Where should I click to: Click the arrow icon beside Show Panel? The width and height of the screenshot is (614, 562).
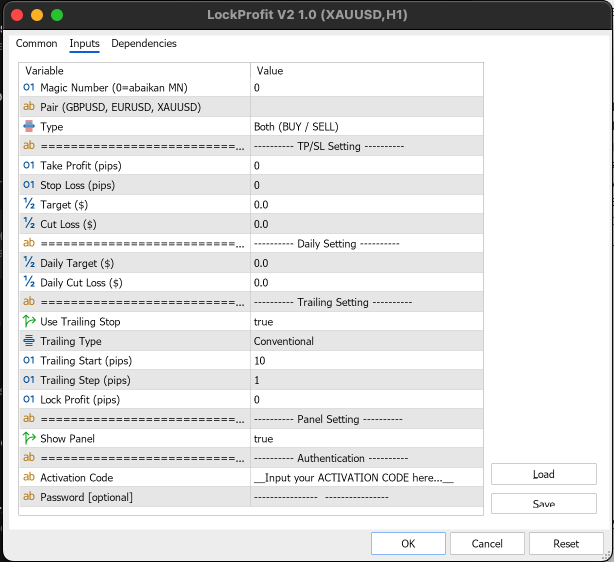[28, 439]
